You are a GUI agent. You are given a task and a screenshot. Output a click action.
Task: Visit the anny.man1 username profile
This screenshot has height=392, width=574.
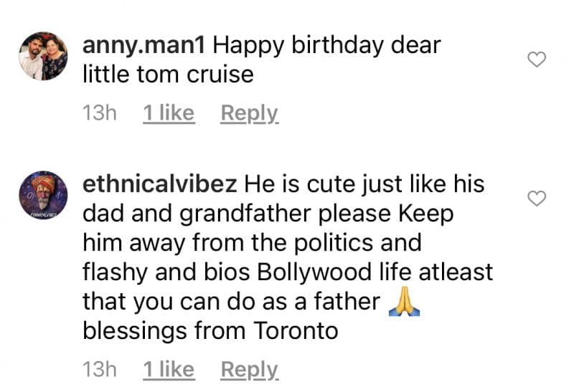pos(143,46)
